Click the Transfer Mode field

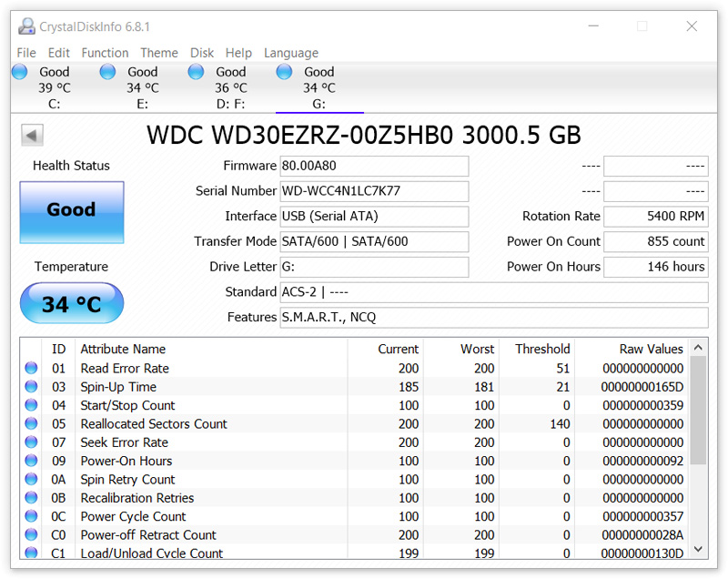[x=374, y=241]
